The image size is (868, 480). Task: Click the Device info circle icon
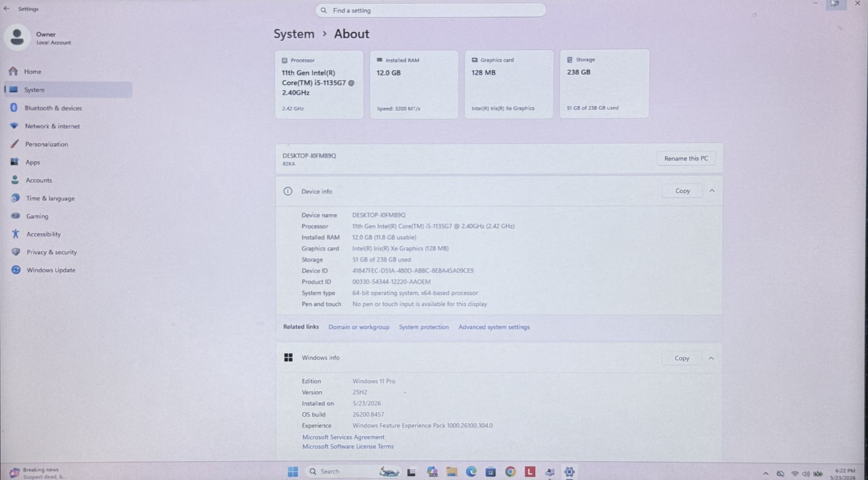click(x=288, y=191)
